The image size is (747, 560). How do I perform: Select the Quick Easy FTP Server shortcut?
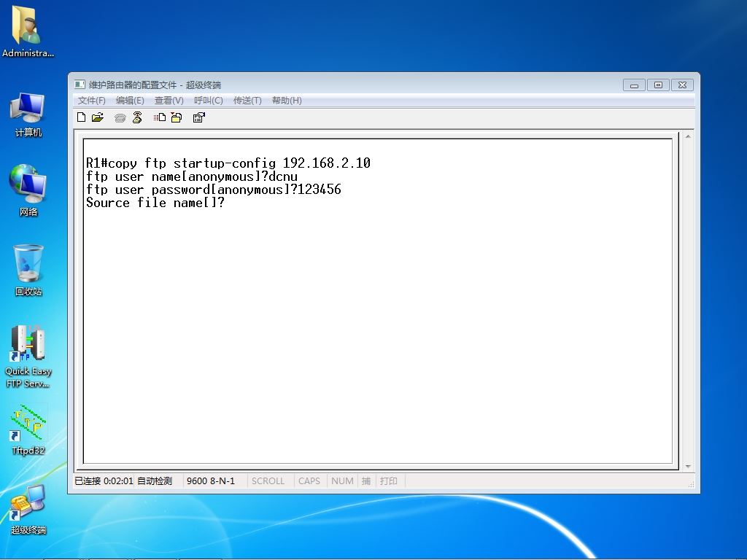tap(28, 356)
